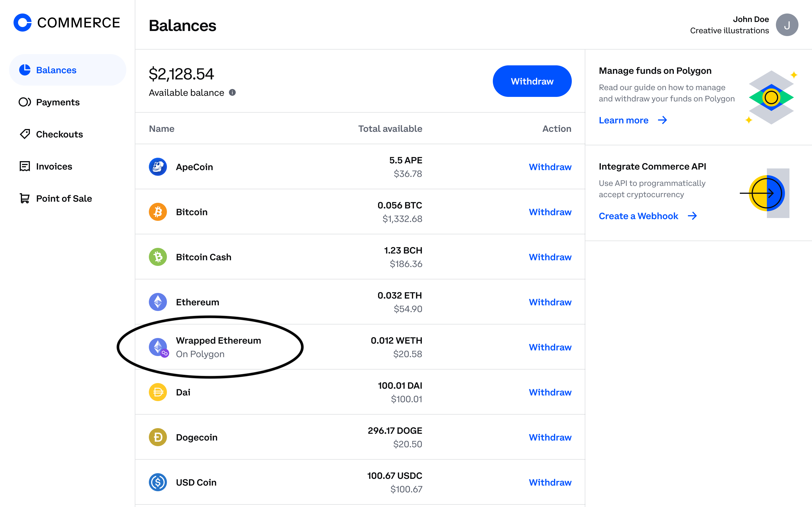This screenshot has height=507, width=812.
Task: Open John Doe's profile avatar
Action: click(787, 25)
